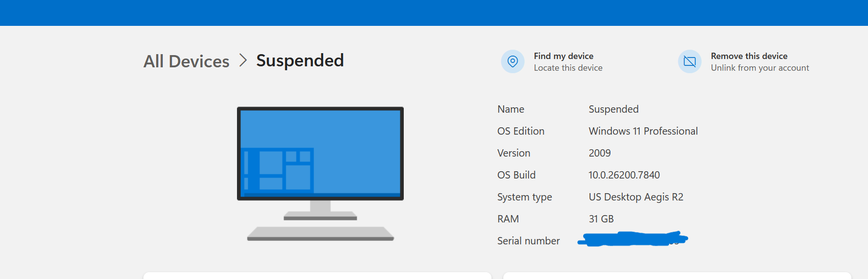868x279 pixels.
Task: Click the 'Name' label
Action: pos(511,109)
